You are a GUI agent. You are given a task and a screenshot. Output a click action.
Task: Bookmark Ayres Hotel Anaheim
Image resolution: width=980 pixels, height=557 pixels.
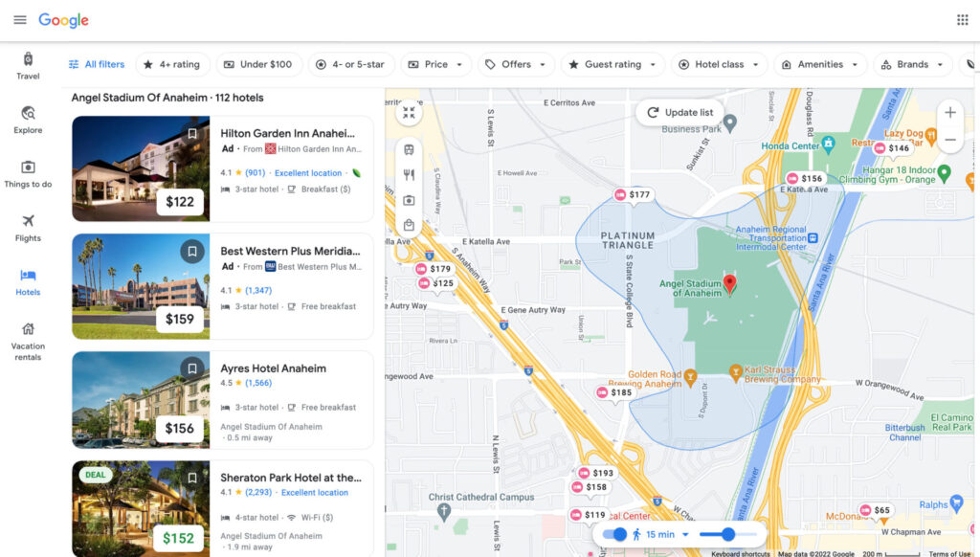(x=192, y=368)
